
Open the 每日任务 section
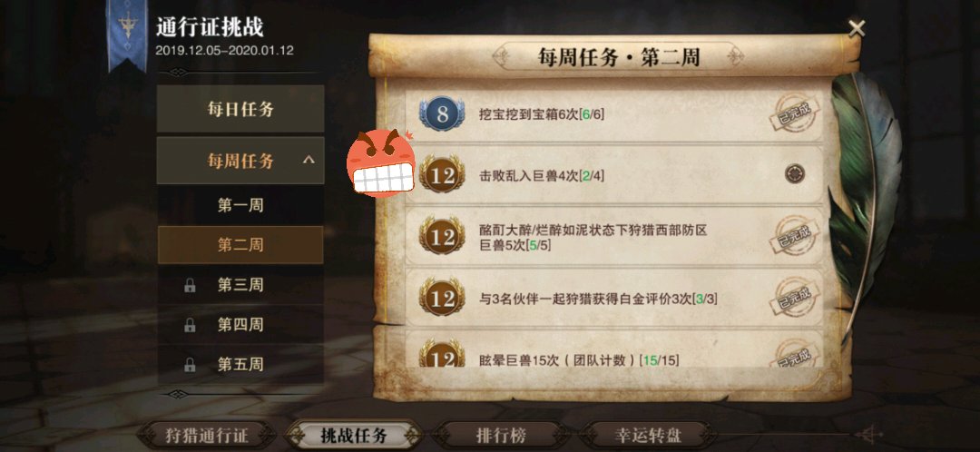[x=240, y=109]
